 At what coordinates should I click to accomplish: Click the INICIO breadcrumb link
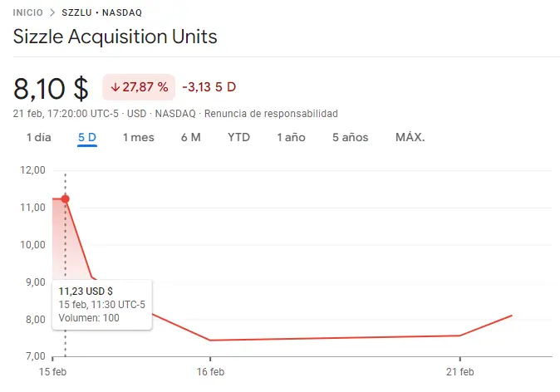tap(27, 12)
